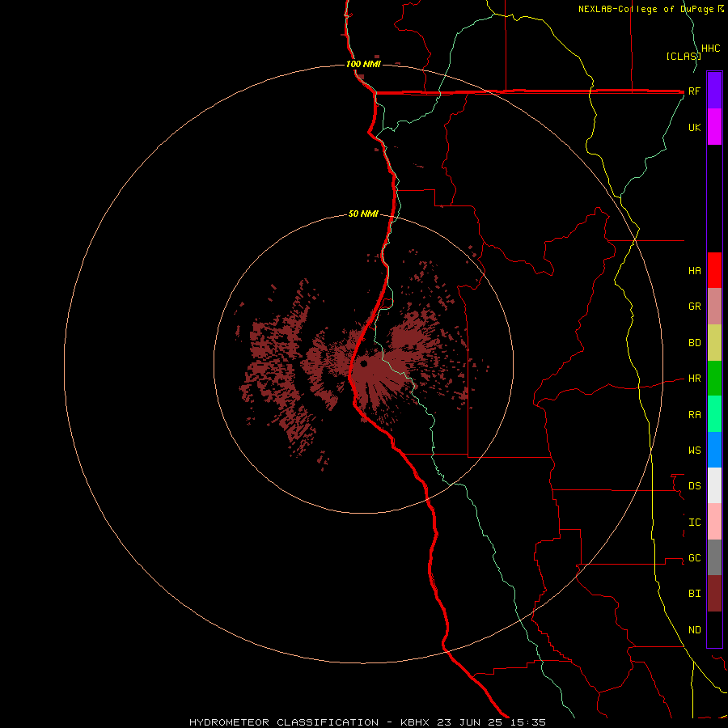Viewport: 728px width, 728px height.
Task: Click the Hydrometeor Classification KBHX timestamp caption
Action: [x=367, y=722]
